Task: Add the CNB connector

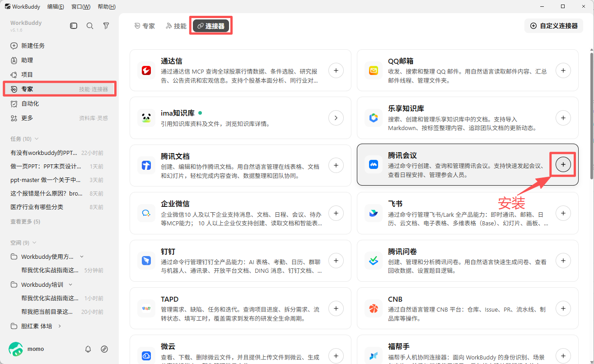Action: coord(563,308)
